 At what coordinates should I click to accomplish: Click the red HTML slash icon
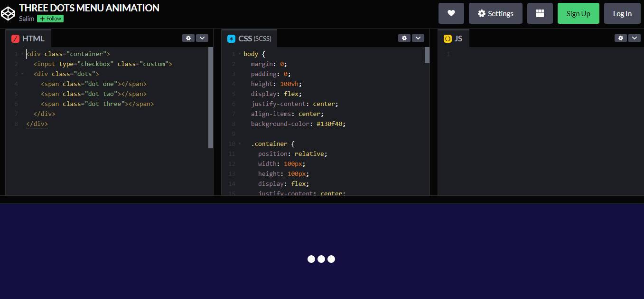pos(15,39)
